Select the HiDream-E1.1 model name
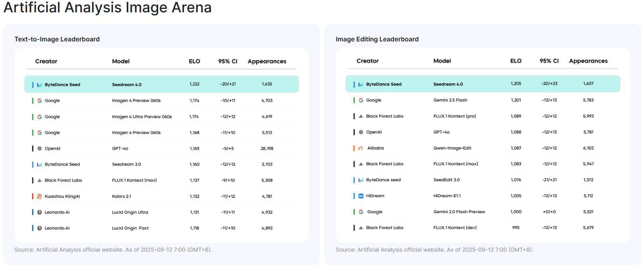 447,196
